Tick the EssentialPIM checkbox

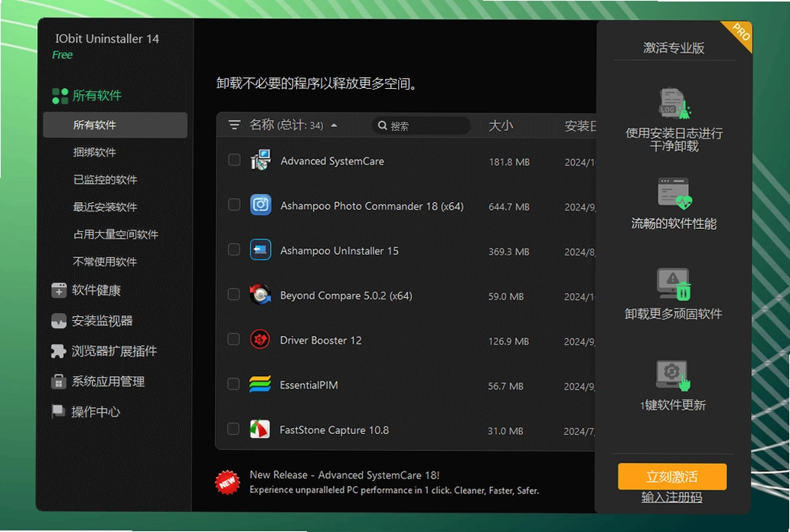tap(233, 383)
